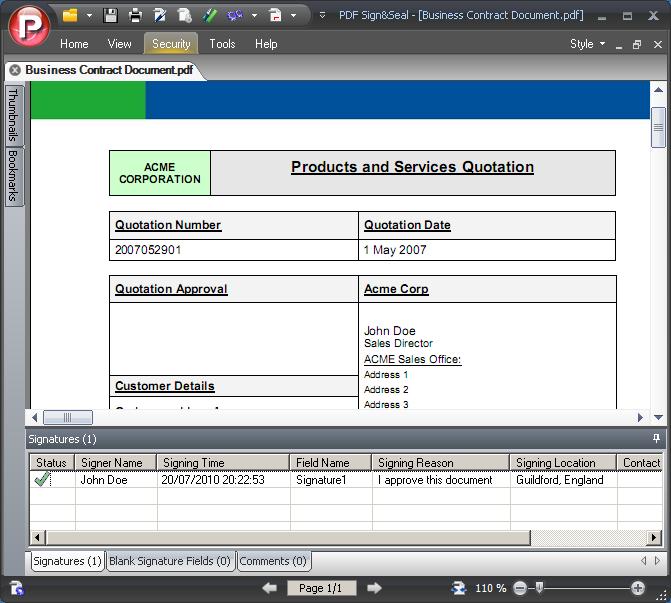
Task: Click the printer icon in the toolbar
Action: (135, 15)
